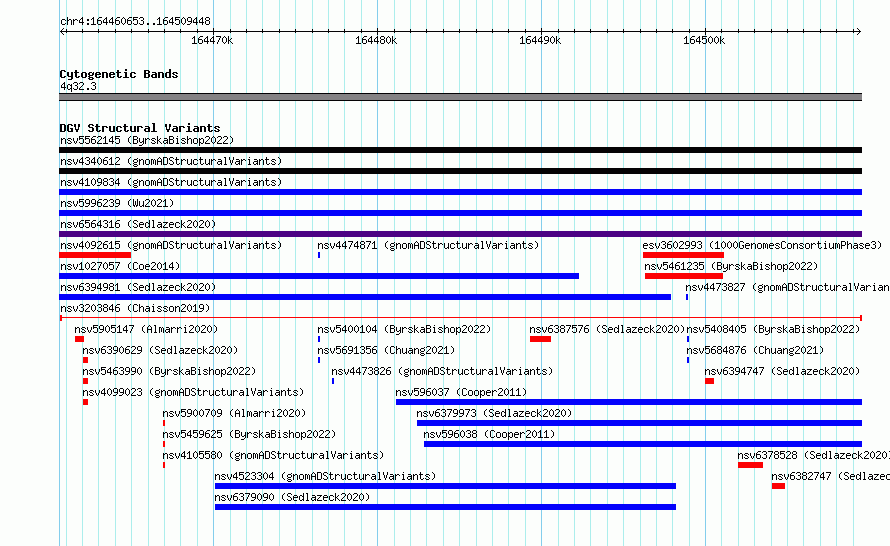Open nsv6387576 (Sedlazeck2020) label
This screenshot has width=890, height=546.
click(607, 329)
